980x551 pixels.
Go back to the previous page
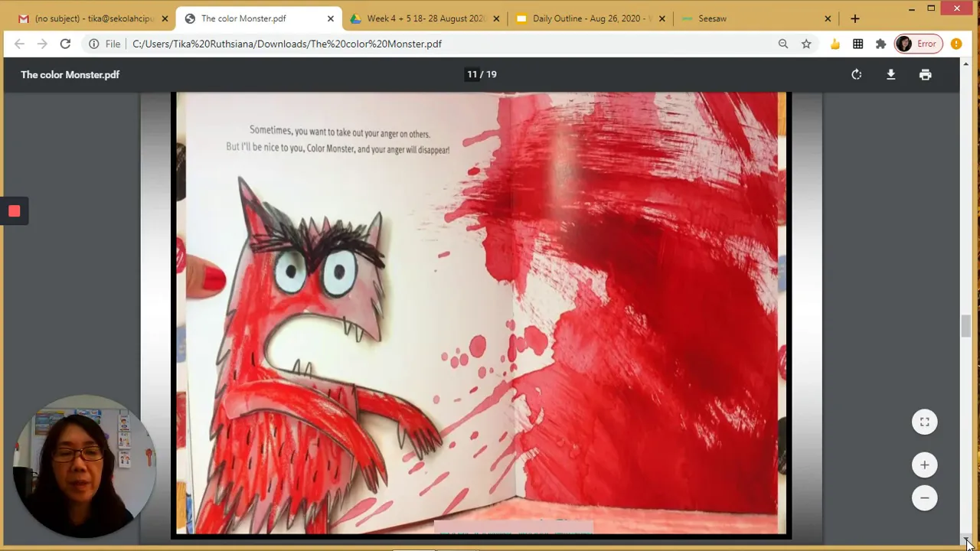pyautogui.click(x=20, y=44)
